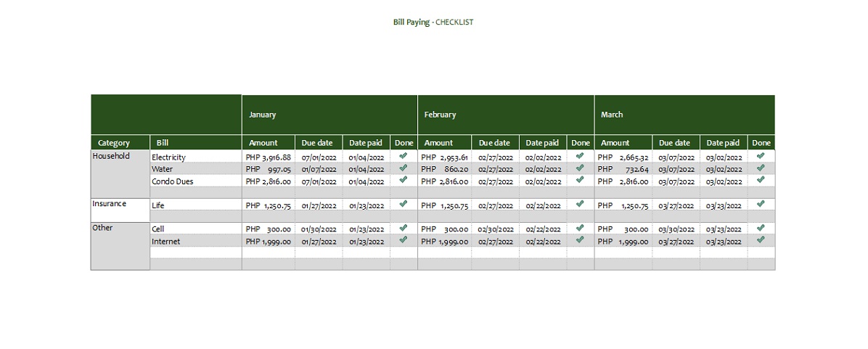The height and width of the screenshot is (349, 868).
Task: Toggle the March Done check for Life insurance
Action: 761,204
